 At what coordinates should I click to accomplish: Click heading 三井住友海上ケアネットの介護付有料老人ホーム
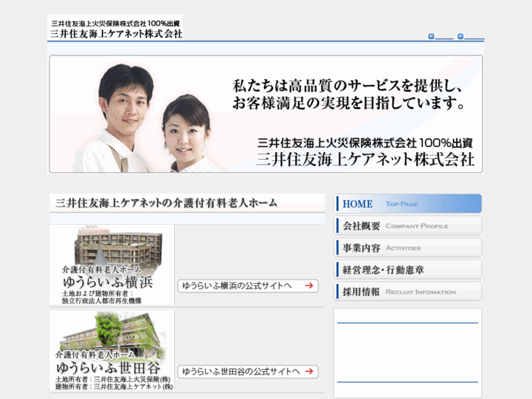[x=167, y=203]
